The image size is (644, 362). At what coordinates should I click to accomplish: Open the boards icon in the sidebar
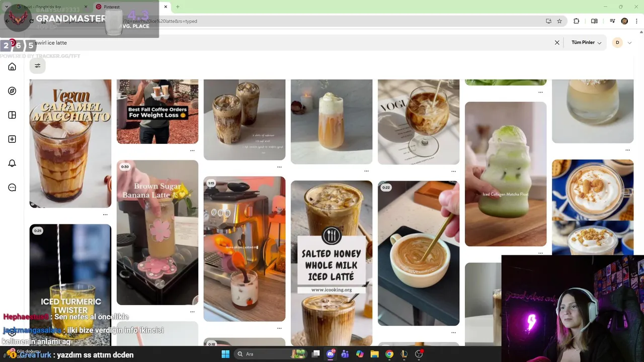12,115
